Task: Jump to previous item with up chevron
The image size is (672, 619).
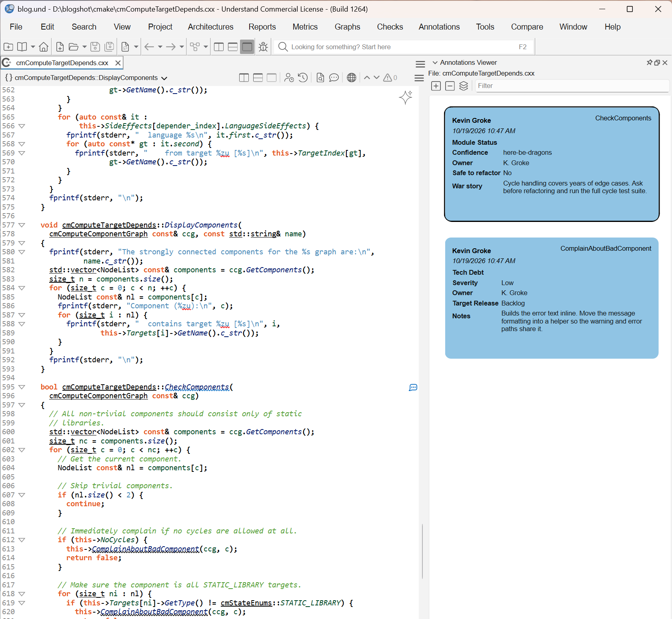Action: click(x=367, y=78)
